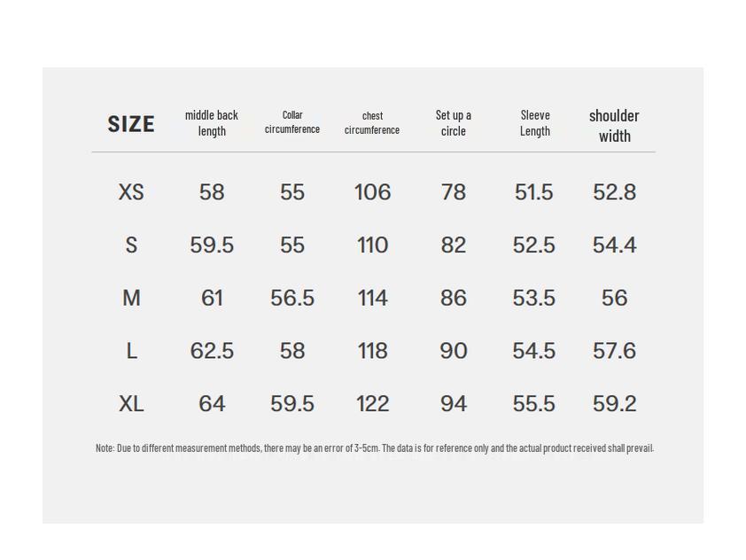746x560 pixels.
Task: Select the Sleeve Length column header
Action: click(x=535, y=123)
